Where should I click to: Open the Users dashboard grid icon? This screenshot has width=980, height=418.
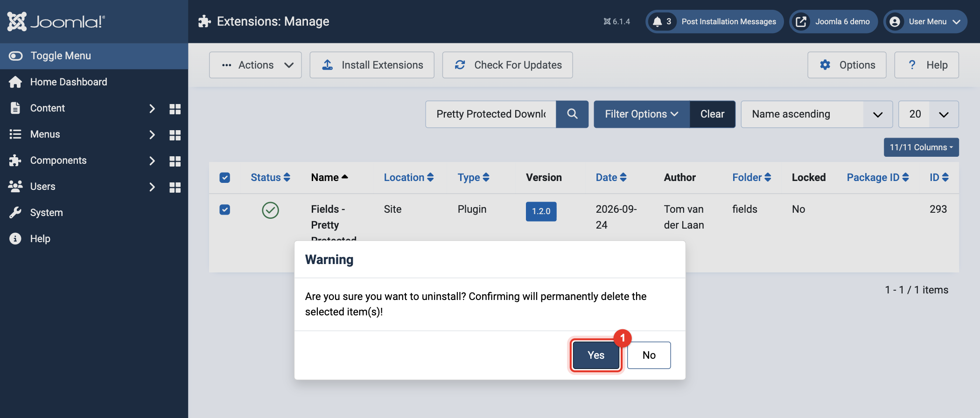[x=175, y=187]
